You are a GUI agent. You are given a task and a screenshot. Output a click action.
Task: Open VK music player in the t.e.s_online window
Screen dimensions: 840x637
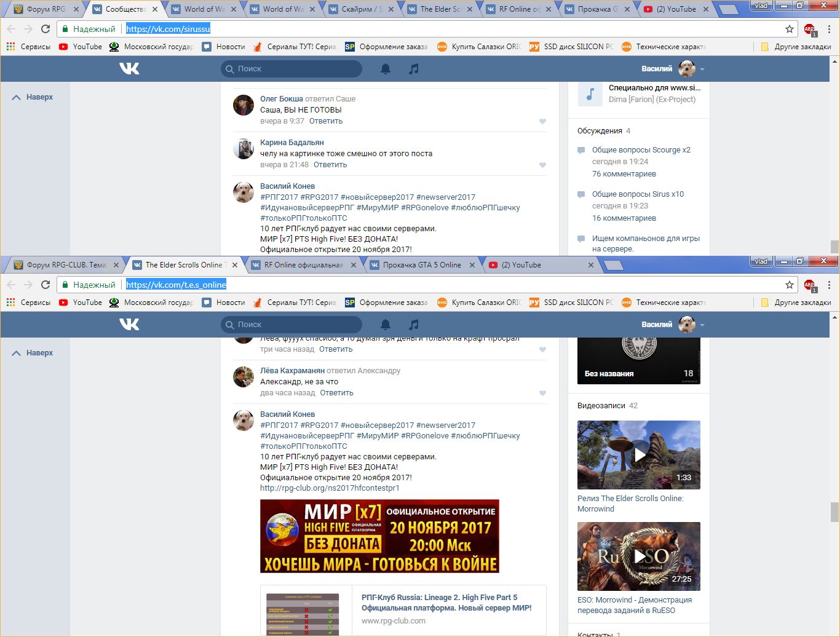[x=414, y=325]
